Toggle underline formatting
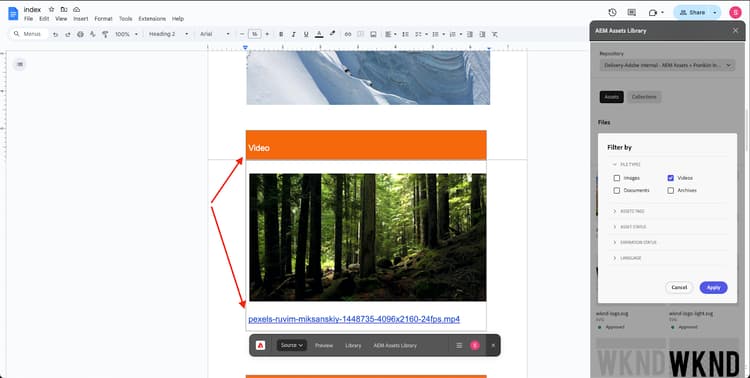The image size is (750, 378). click(x=306, y=34)
